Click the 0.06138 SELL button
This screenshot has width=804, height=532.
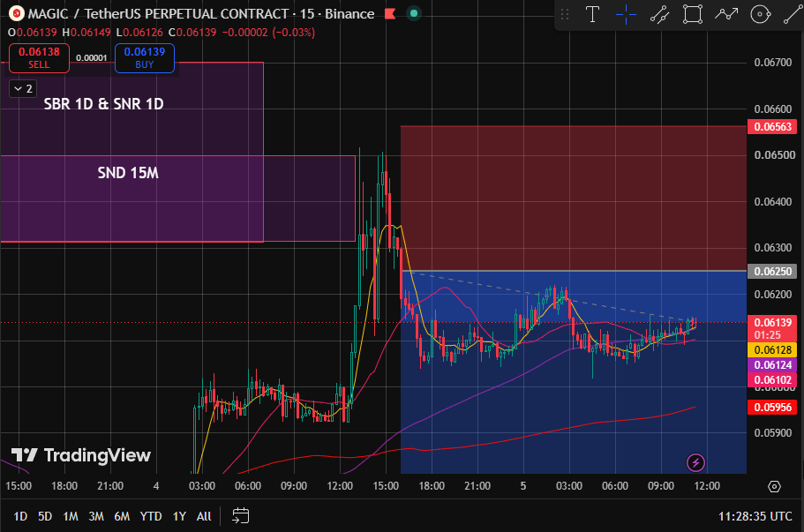pos(39,58)
